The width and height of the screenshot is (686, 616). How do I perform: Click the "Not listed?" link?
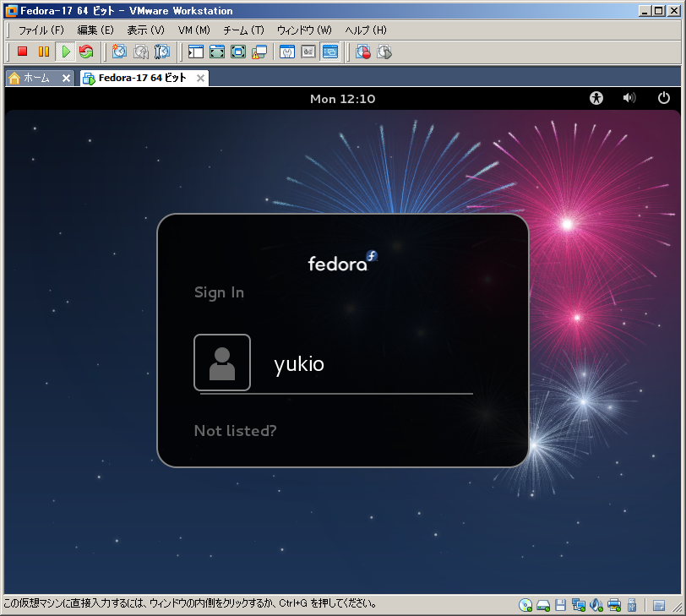tap(235, 431)
